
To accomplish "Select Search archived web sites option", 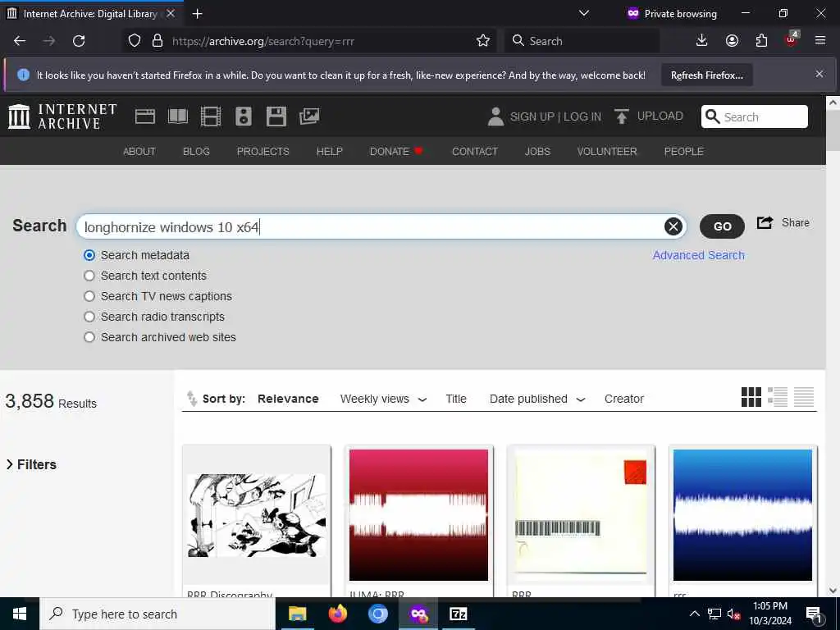I will click(89, 337).
